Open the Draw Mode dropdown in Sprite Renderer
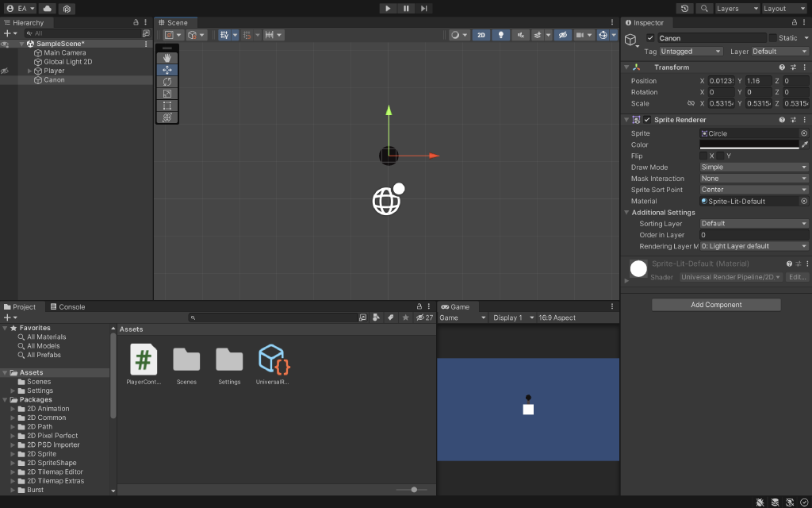Image resolution: width=812 pixels, height=508 pixels. 753,167
